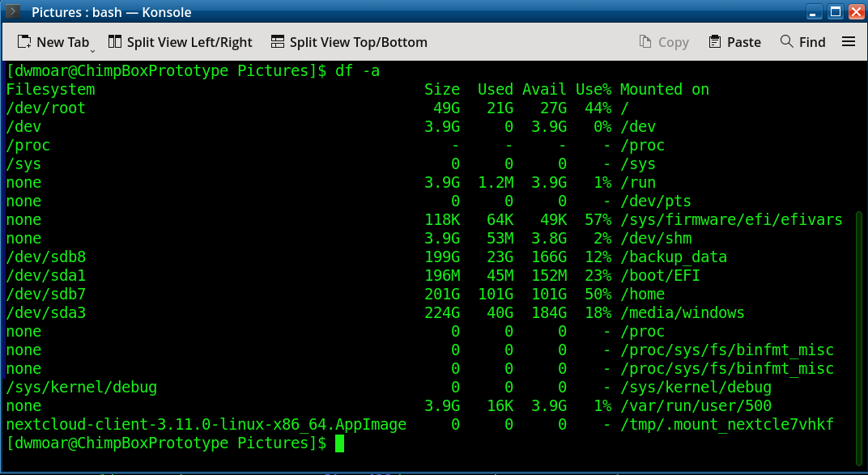Click the /media/windows mount path

pos(682,313)
